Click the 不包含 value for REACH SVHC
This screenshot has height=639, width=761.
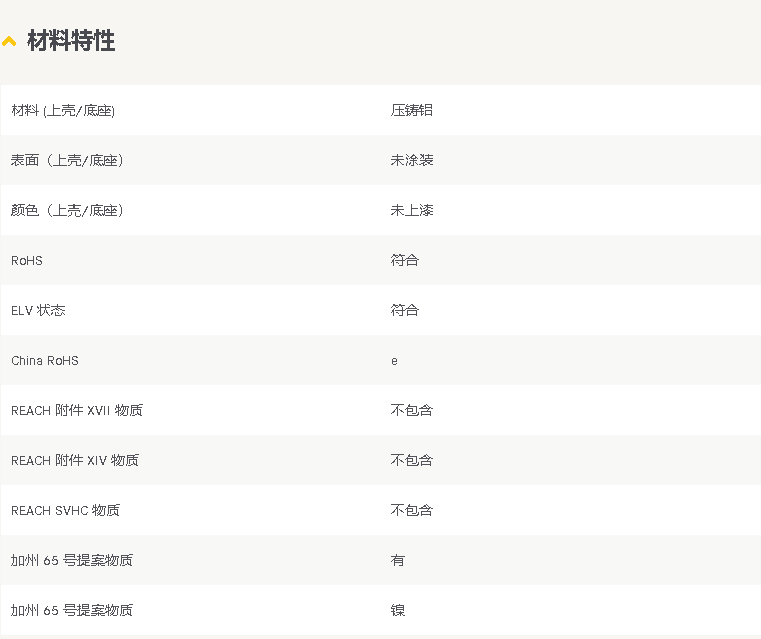pos(411,510)
